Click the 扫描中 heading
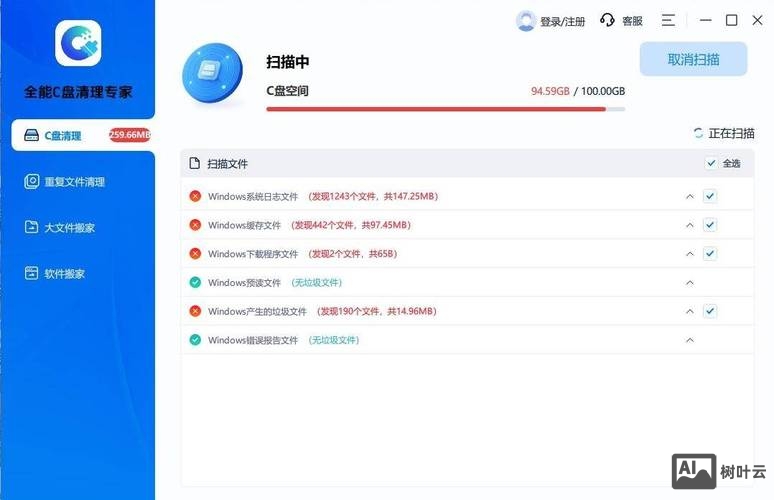Screen dimensions: 774x500 288,62
